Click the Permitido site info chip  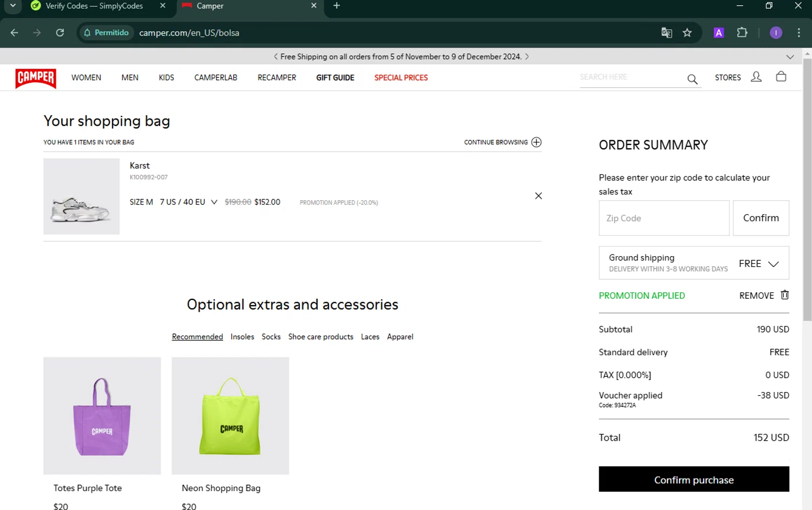click(107, 33)
